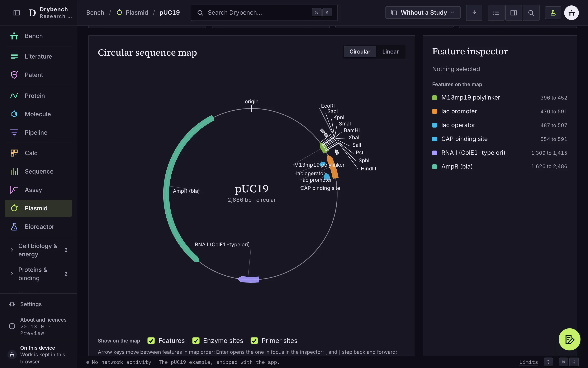Open the Assay tool
The image size is (588, 368).
point(38,190)
